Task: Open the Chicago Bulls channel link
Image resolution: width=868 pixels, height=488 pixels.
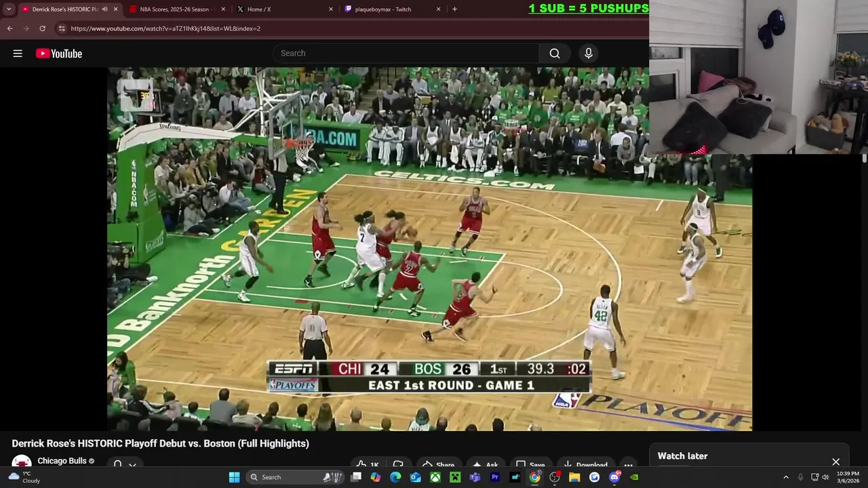Action: pyautogui.click(x=62, y=461)
